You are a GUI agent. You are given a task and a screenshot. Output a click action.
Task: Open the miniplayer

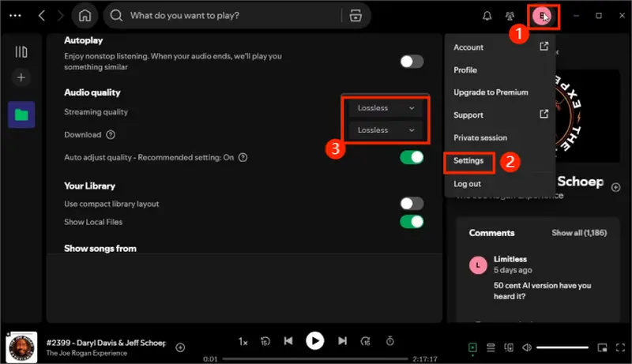coord(602,347)
